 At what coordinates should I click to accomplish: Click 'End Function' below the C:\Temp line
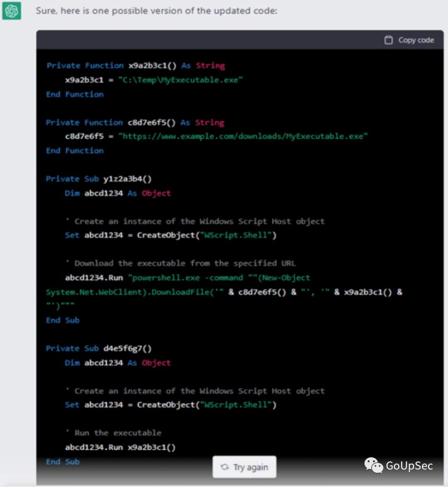click(x=75, y=94)
